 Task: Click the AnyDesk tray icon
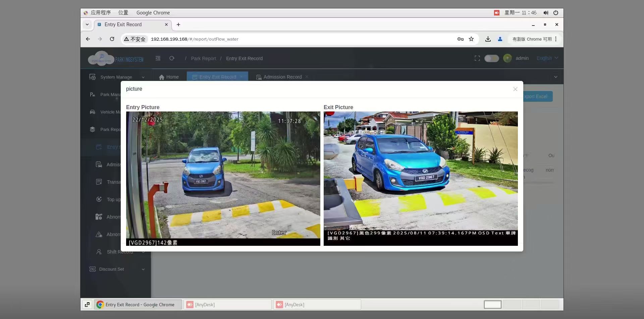(x=497, y=12)
